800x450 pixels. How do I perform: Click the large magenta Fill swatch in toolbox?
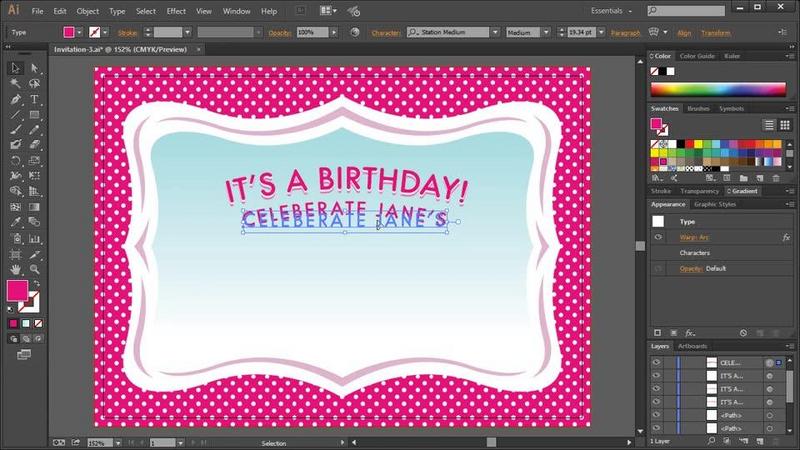click(17, 290)
